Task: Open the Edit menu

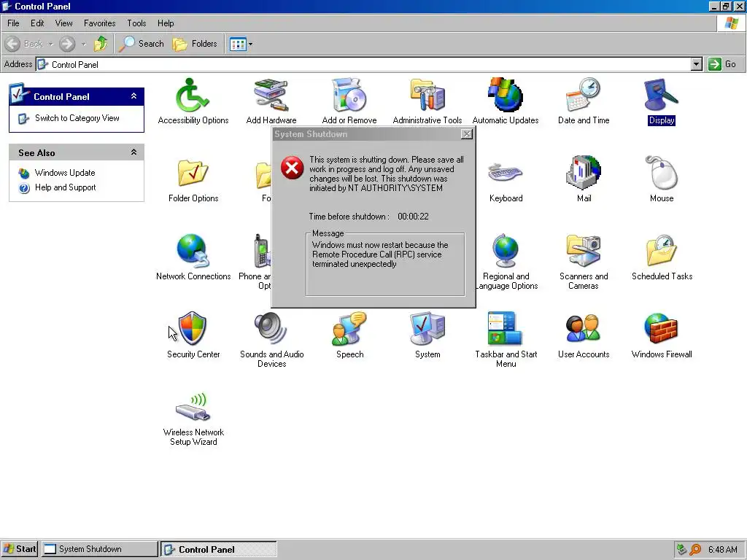Action: click(x=37, y=23)
